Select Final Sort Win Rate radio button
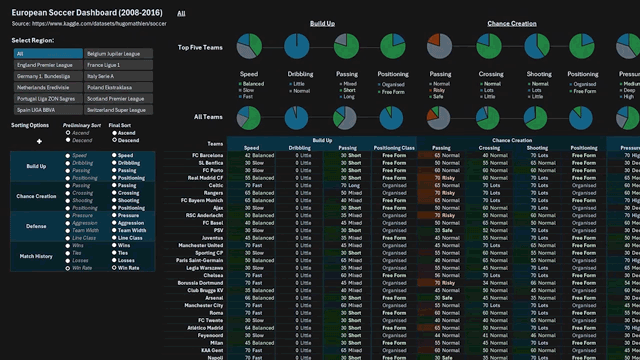 114,268
